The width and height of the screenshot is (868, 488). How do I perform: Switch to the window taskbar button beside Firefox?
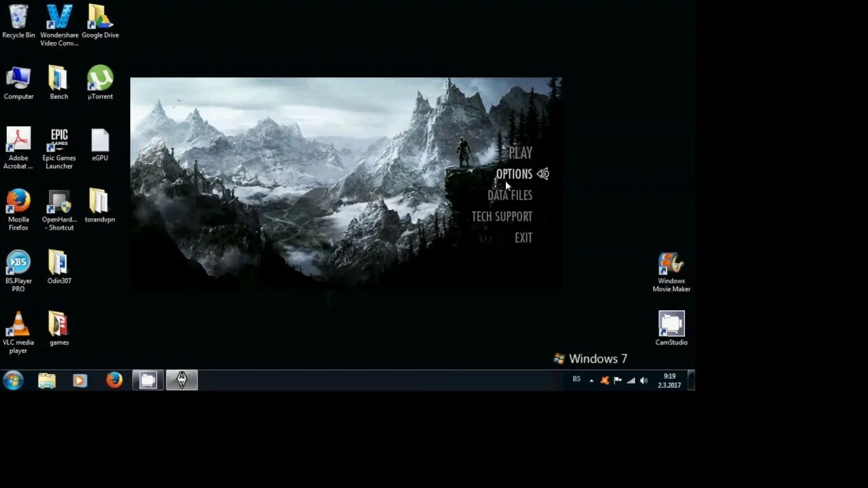click(148, 380)
